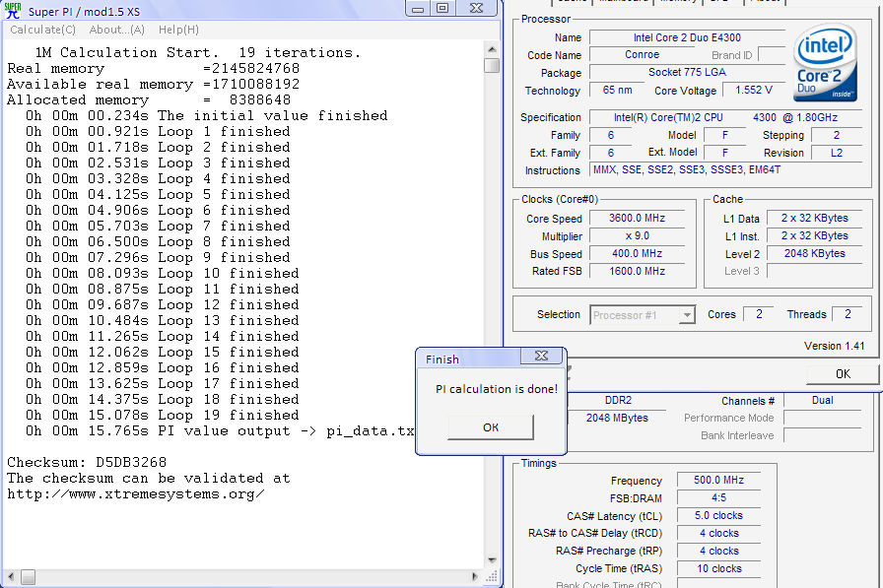
Task: Click the Checksum: D5DB3268 line
Action: pyautogui.click(x=87, y=463)
